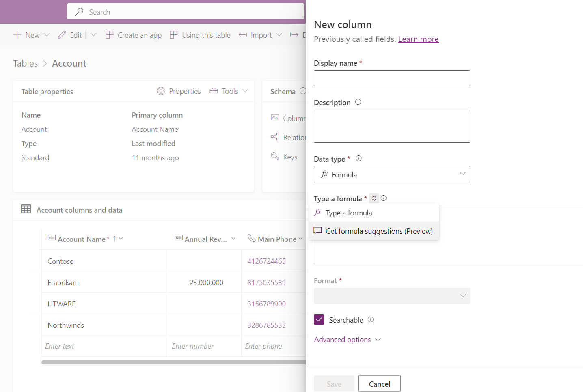The image size is (583, 392).
Task: Click the Description info icon
Action: point(358,102)
